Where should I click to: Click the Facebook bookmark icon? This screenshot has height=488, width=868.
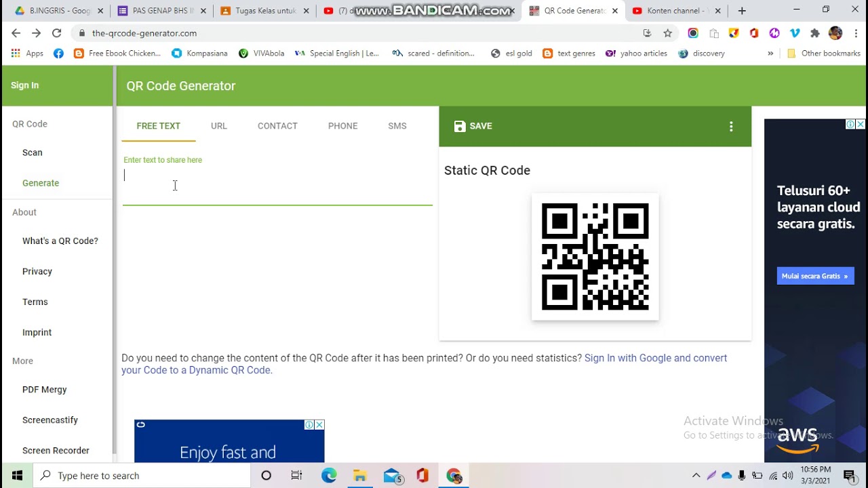[x=58, y=54]
